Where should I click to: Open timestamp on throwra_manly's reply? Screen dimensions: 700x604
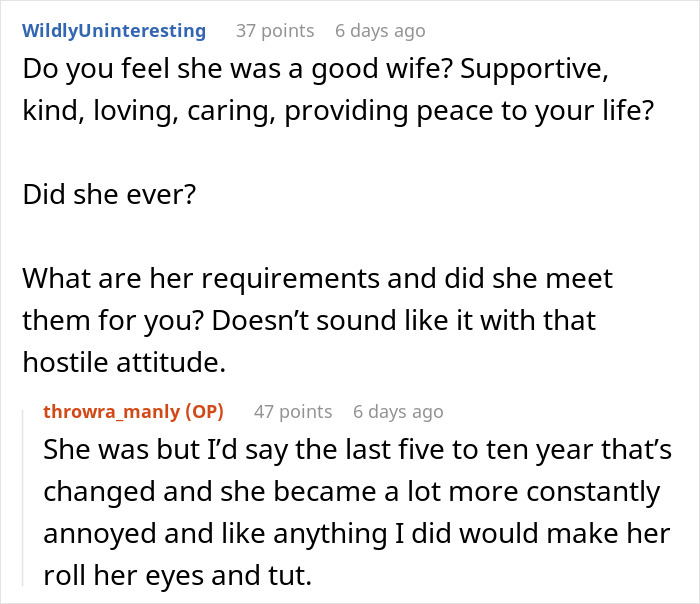(x=398, y=411)
